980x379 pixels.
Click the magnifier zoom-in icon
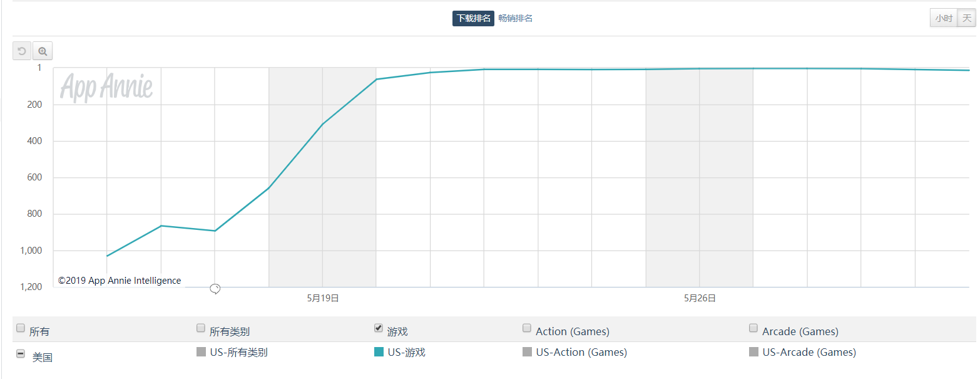[43, 51]
